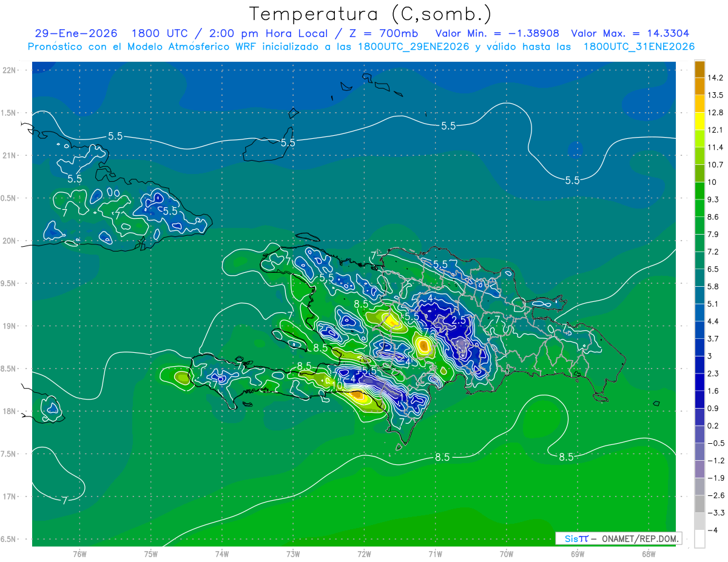Click the '12.8' colorbar value
The height and width of the screenshot is (562, 728).
point(714,112)
